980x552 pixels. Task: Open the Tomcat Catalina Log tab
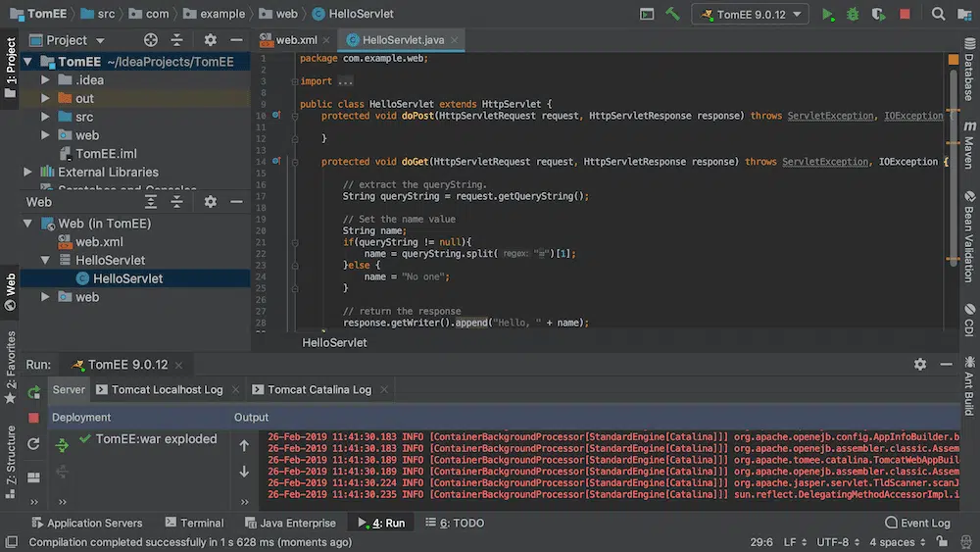[318, 389]
